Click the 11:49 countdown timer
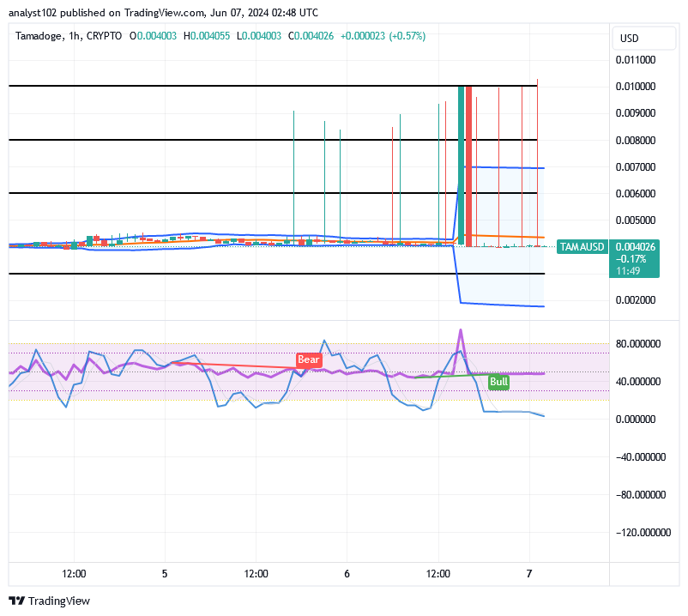Screen dimensions: 688x616 pyautogui.click(x=628, y=271)
